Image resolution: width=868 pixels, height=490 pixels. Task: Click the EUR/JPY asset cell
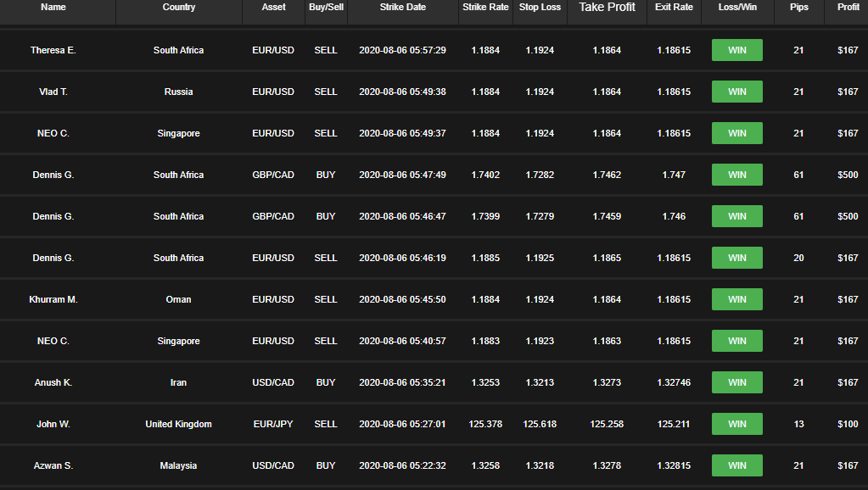coord(273,424)
